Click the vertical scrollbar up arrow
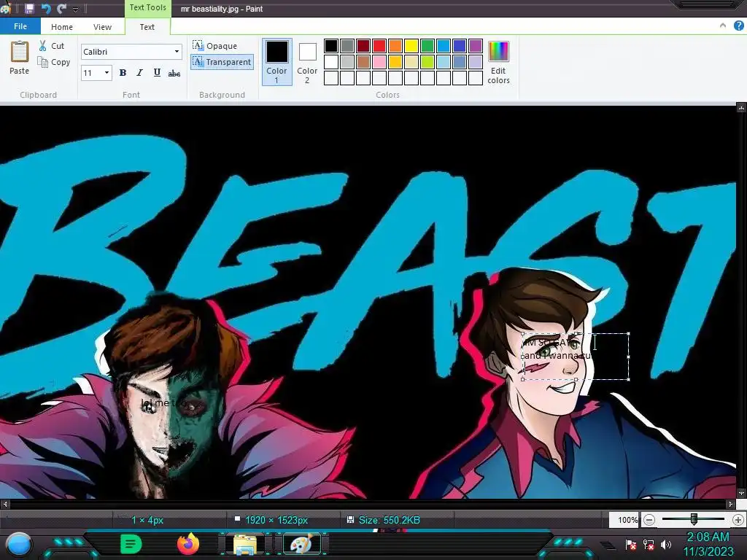747x560 pixels. coord(741,108)
